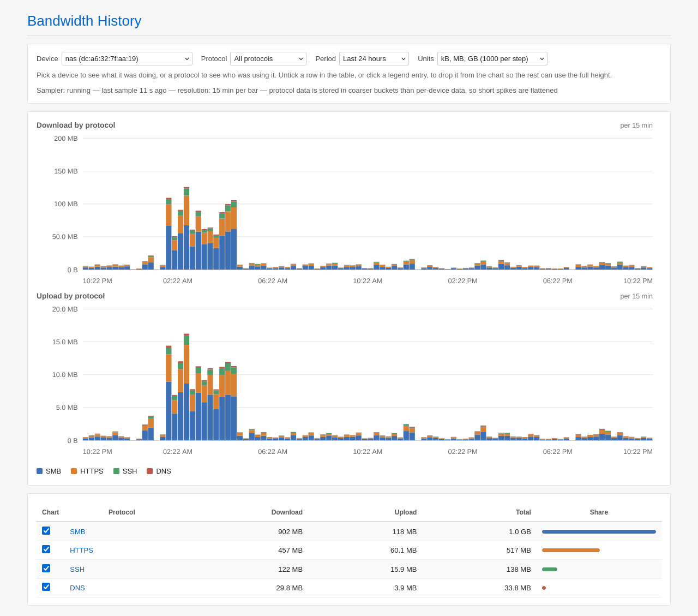The height and width of the screenshot is (616, 698).
Task: Click the 15.9 MB upload value
Action: (x=404, y=570)
